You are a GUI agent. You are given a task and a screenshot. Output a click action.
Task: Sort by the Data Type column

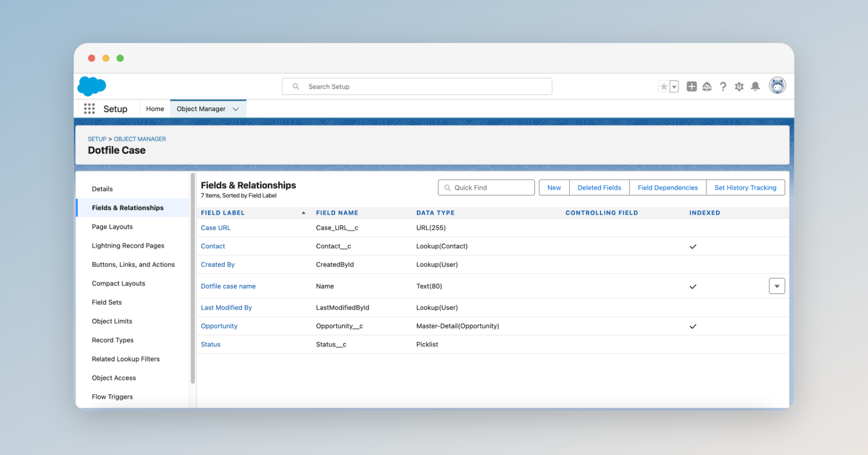436,213
